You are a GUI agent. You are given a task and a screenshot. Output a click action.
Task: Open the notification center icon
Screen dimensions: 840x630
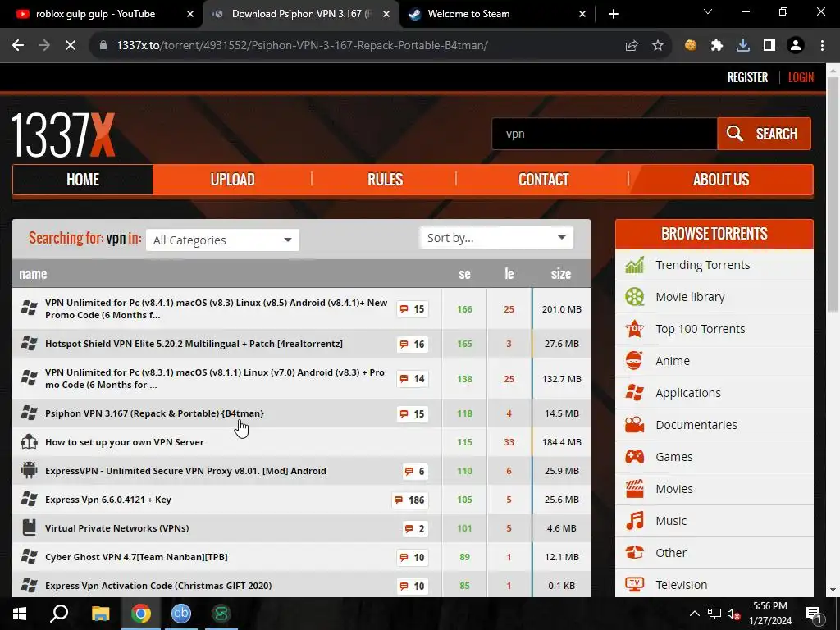tap(813, 614)
